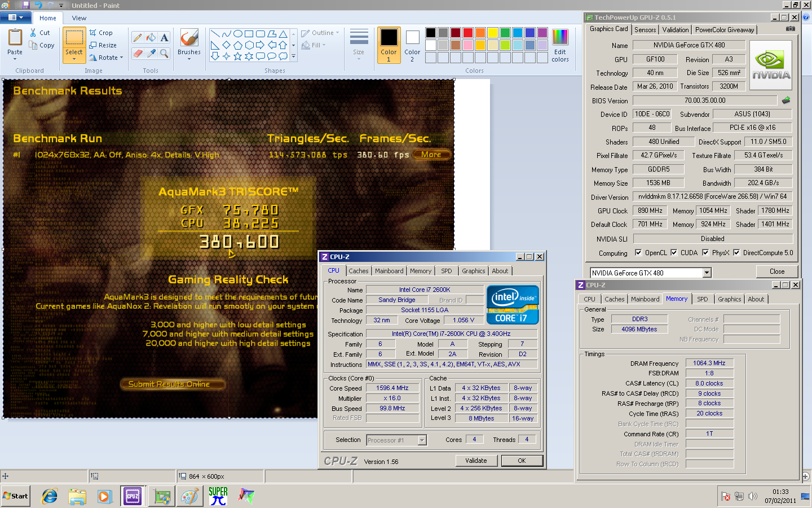Image resolution: width=812 pixels, height=508 pixels.
Task: Open the Rotate dropdown
Action: pyautogui.click(x=107, y=58)
